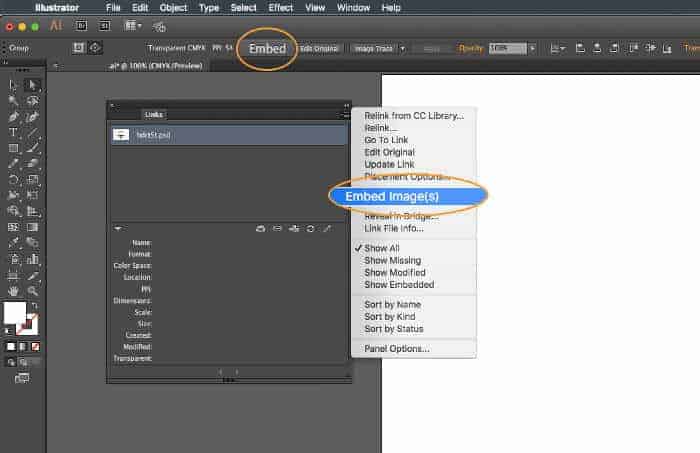Open the Illustrator application menu

click(x=57, y=8)
